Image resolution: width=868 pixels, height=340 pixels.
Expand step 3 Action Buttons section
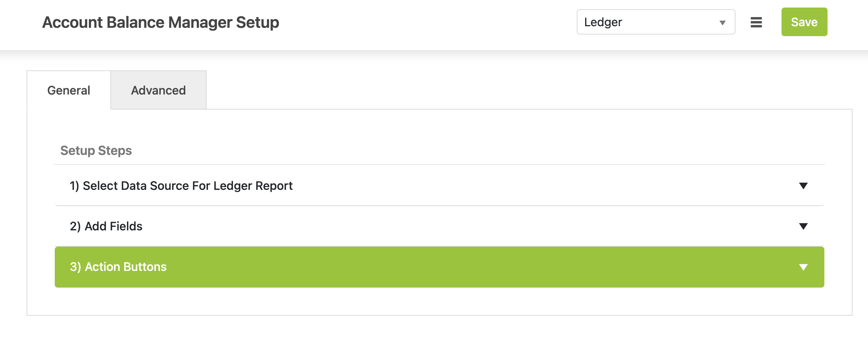440,267
